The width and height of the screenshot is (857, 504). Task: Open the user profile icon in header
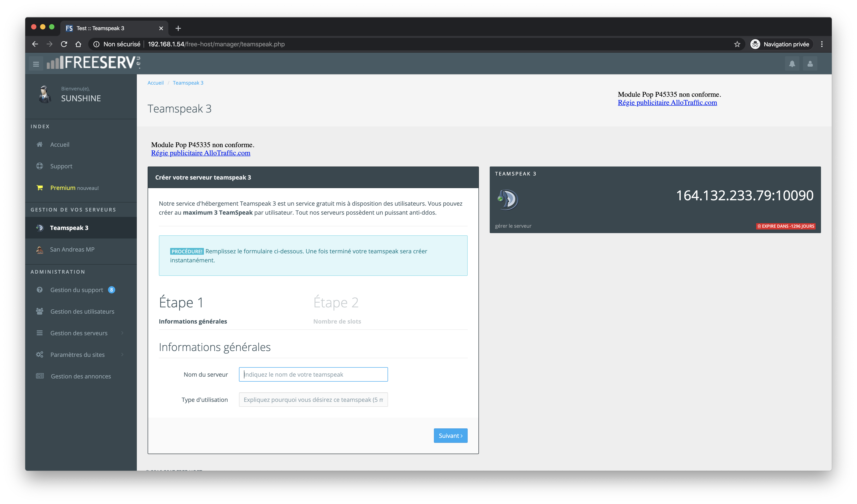(810, 64)
